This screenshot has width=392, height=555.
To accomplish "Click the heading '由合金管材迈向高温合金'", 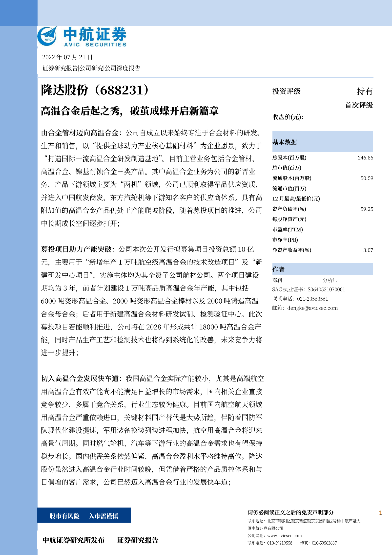I will (x=80, y=133).
